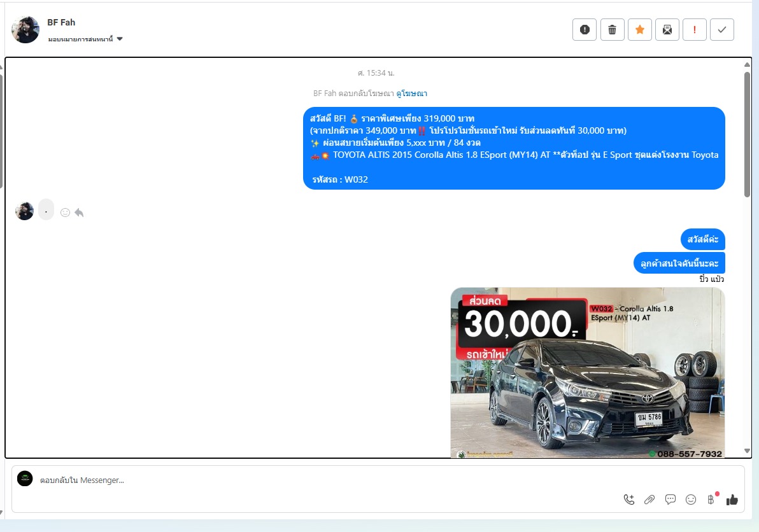Open the baht payment request icon
759x532 pixels.
[711, 500]
